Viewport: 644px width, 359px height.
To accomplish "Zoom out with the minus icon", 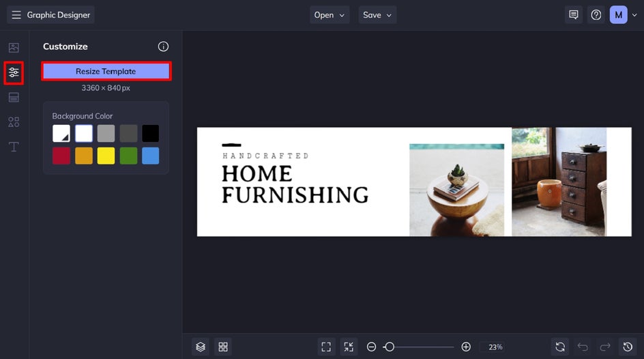I will click(x=371, y=347).
